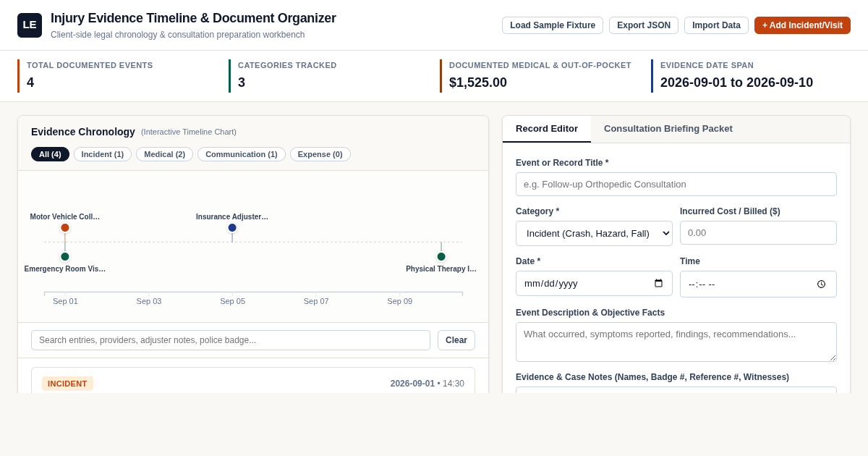The height and width of the screenshot is (456, 868).
Task: Focus the search entries input box
Action: (x=231, y=340)
